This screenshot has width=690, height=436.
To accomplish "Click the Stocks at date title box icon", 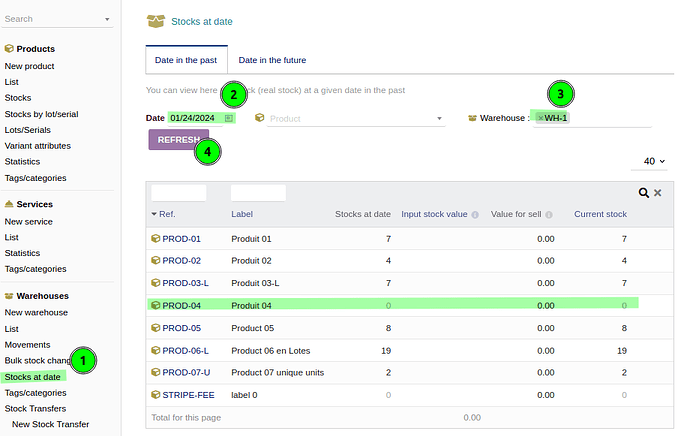I will (x=156, y=21).
